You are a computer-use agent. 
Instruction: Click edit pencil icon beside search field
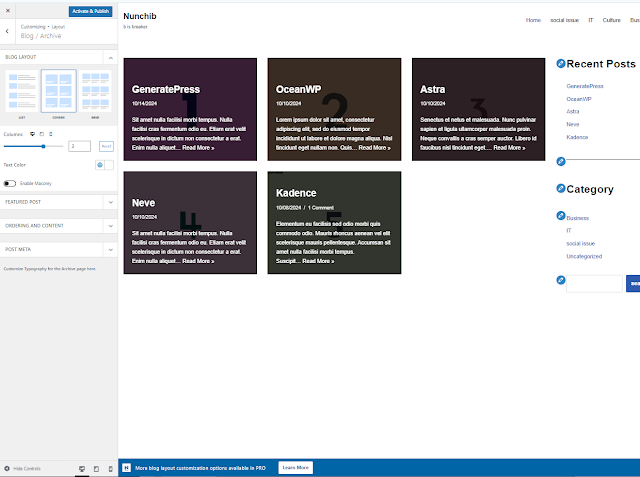coord(561,280)
